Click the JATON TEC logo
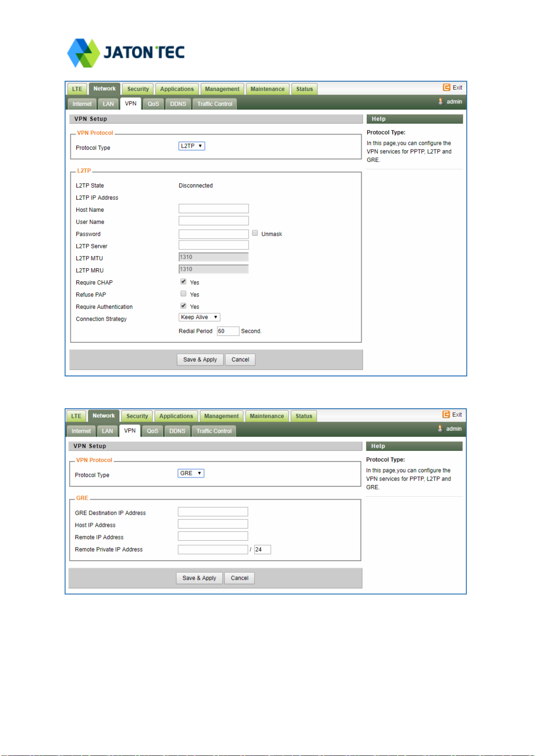This screenshot has height=756, width=535. click(126, 53)
